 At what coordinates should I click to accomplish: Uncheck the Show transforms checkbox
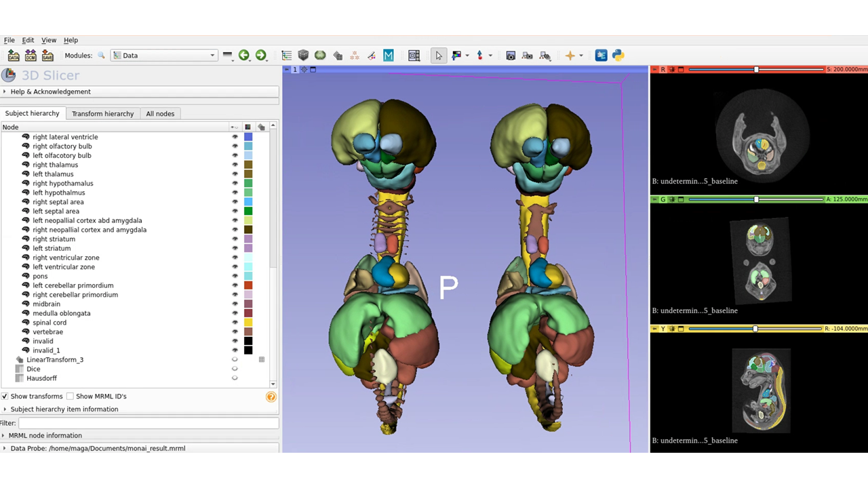tap(5, 396)
